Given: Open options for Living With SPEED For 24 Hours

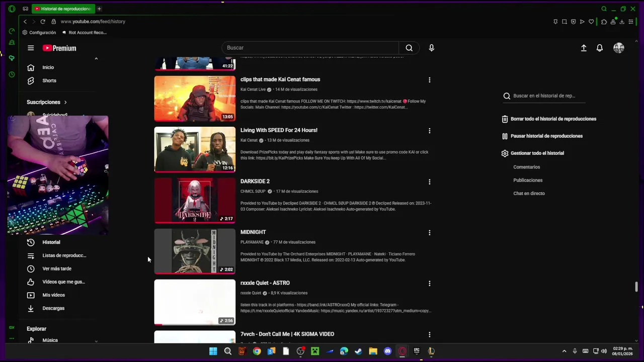Looking at the screenshot, I should [x=429, y=131].
